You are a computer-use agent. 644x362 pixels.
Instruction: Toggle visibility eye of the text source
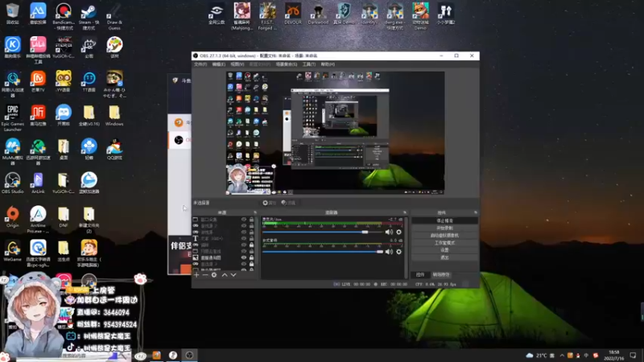pyautogui.click(x=244, y=238)
